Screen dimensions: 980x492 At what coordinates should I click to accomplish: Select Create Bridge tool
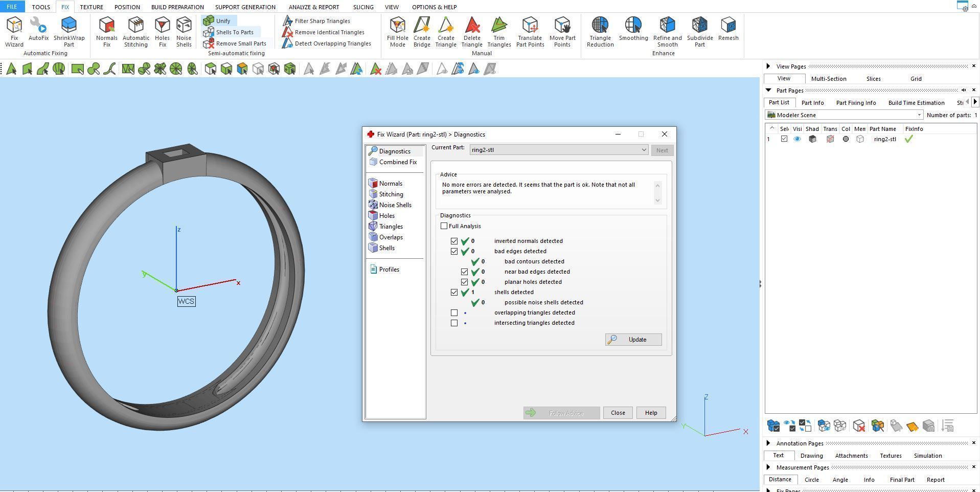coord(422,32)
